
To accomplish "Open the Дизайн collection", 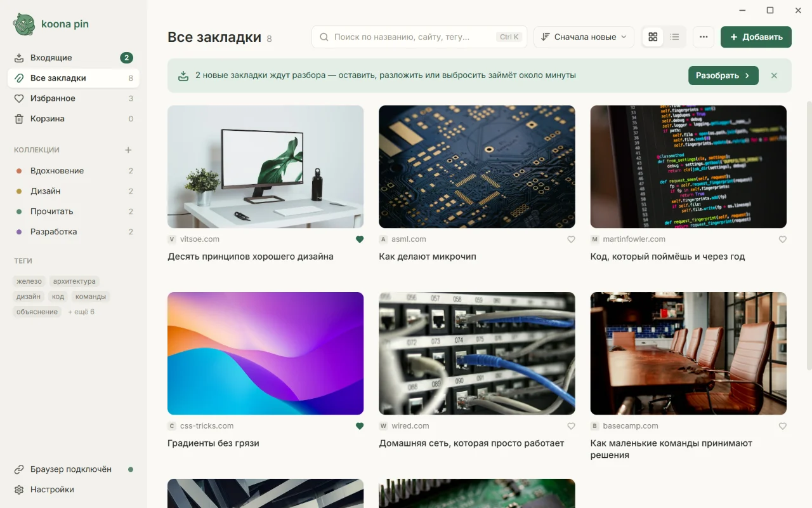I will [x=73, y=191].
